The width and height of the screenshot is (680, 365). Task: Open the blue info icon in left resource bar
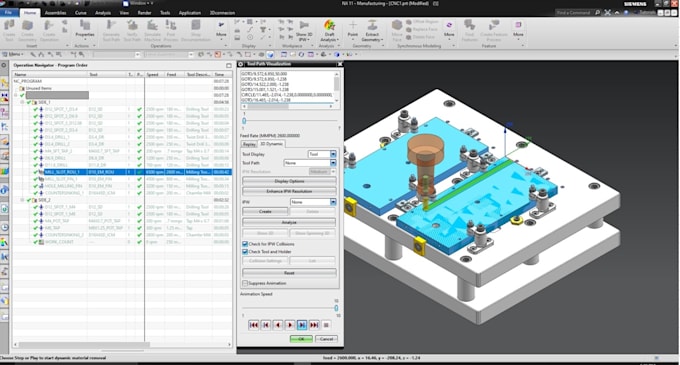tap(4, 189)
